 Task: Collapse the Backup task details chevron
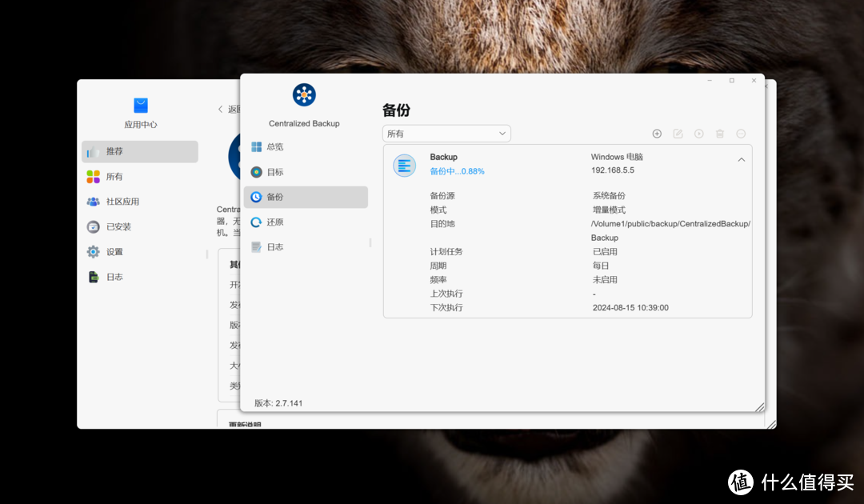coord(741,159)
